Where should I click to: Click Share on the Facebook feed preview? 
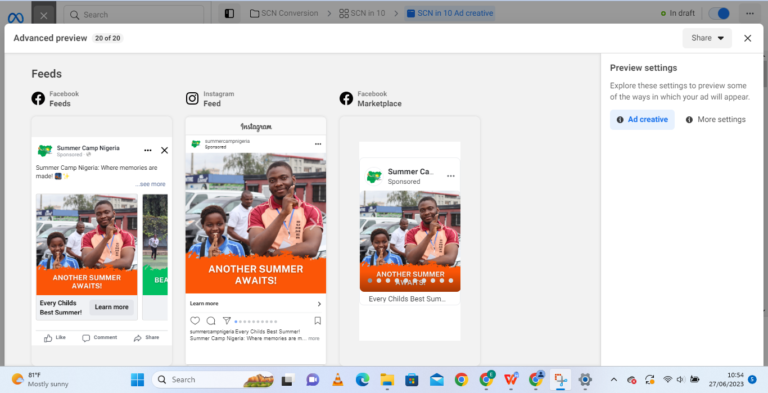tap(146, 338)
